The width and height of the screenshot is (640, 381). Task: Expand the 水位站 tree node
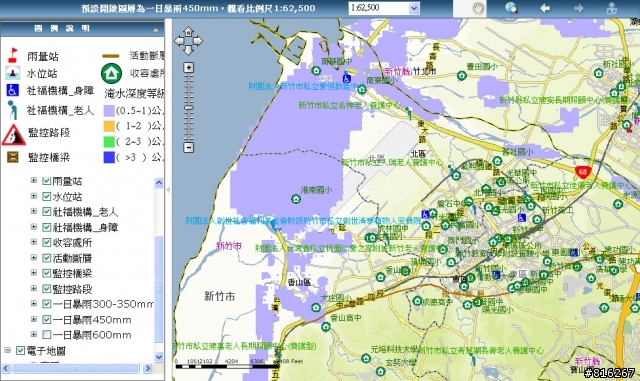[34, 196]
